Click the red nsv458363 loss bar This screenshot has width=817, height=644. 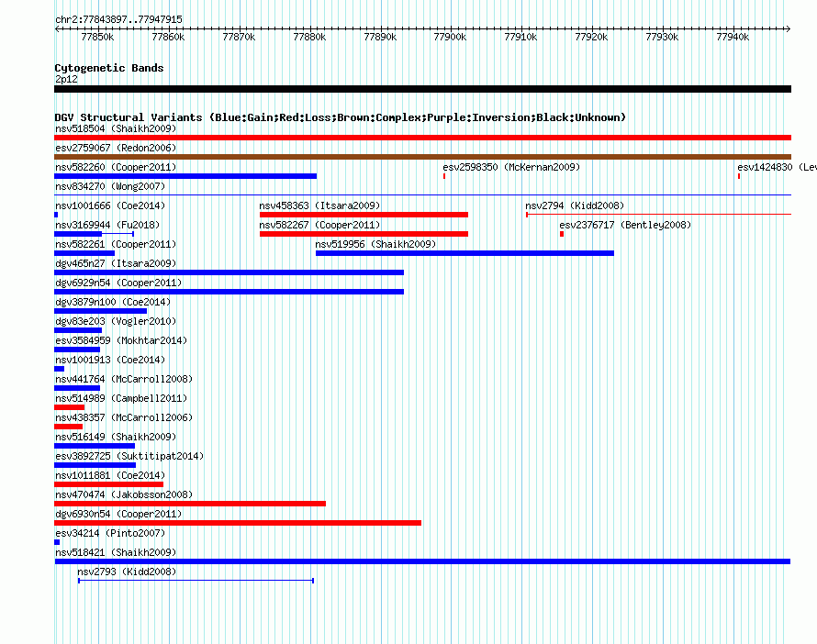click(x=364, y=215)
